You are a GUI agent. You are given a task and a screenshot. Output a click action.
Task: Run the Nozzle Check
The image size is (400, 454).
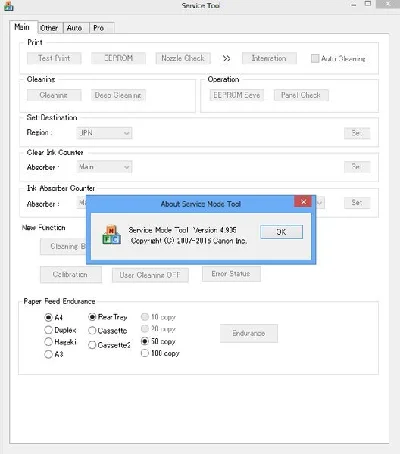[x=183, y=58]
